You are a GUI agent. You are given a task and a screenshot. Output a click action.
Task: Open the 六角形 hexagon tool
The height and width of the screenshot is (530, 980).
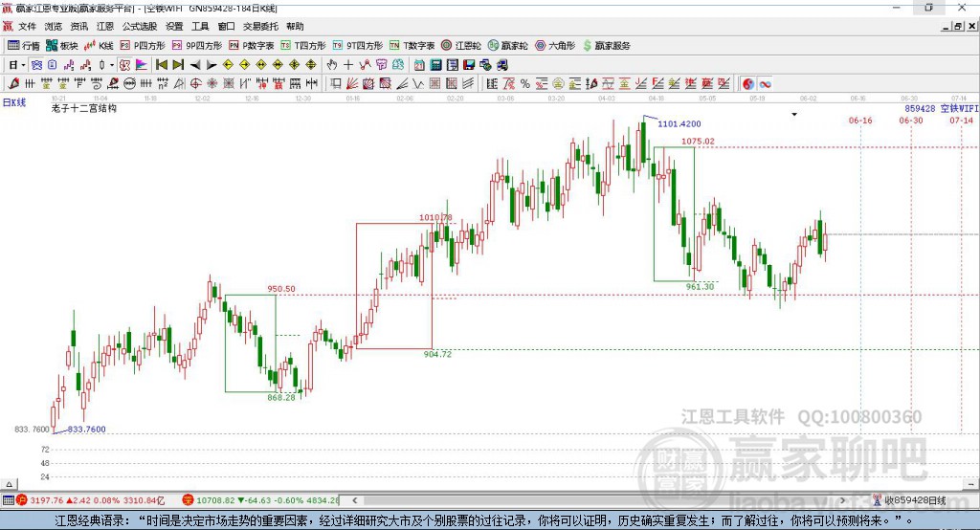coord(555,46)
